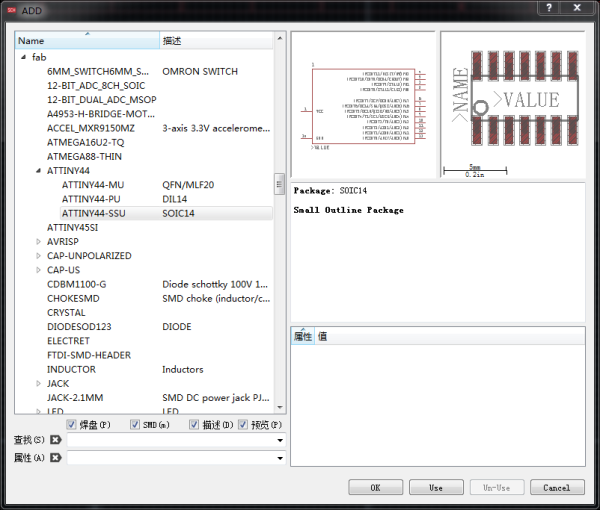
Task: Click the OK button
Action: (x=375, y=487)
